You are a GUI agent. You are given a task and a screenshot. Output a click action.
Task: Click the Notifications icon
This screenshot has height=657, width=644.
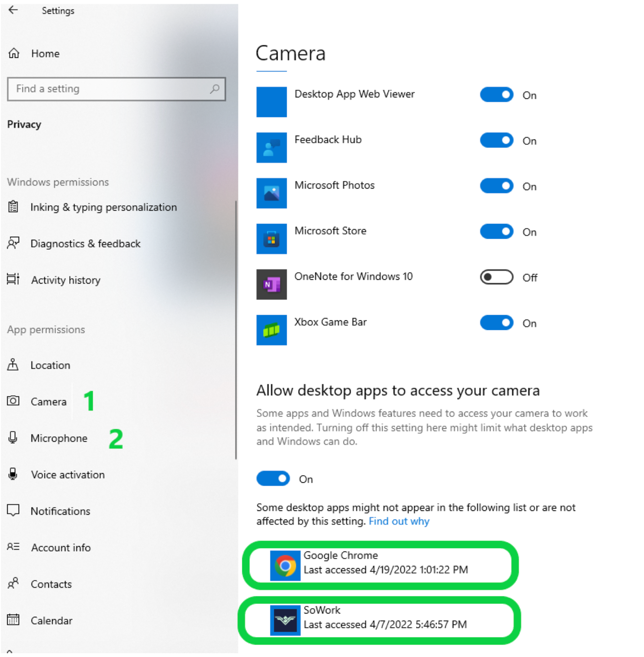[13, 510]
